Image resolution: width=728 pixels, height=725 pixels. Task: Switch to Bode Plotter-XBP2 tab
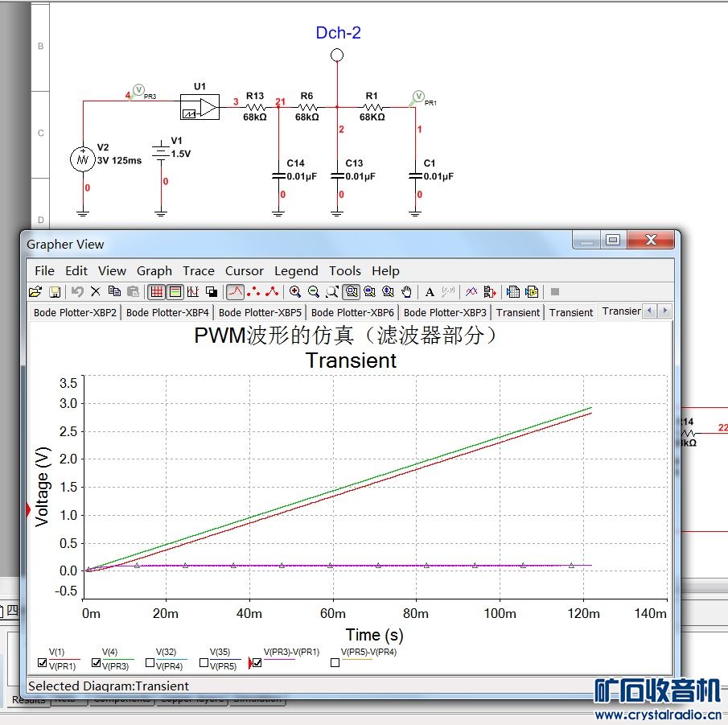tap(75, 312)
